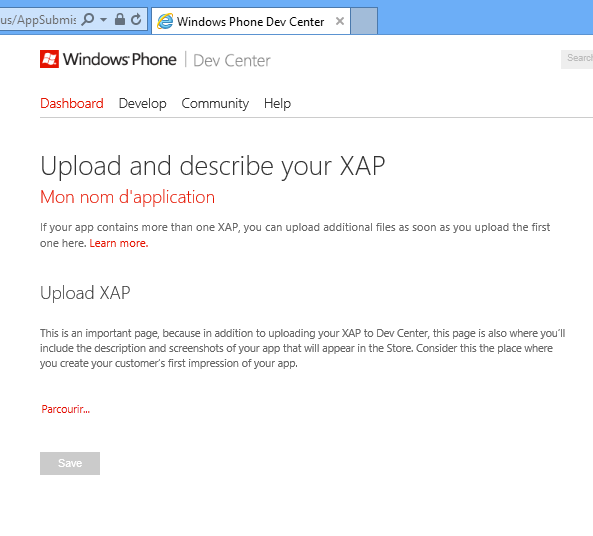Navigate to the Community section

click(x=215, y=103)
